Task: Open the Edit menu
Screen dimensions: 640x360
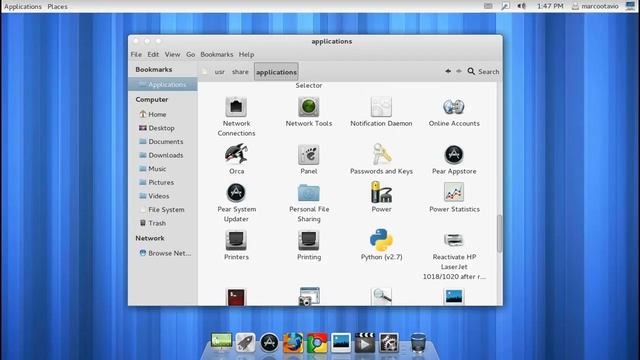Action: [153, 54]
